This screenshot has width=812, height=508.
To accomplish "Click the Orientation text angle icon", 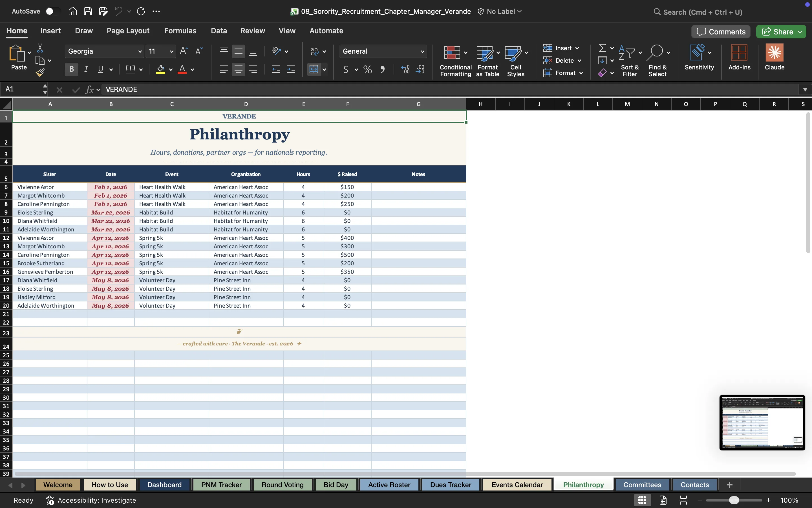I will tap(276, 51).
